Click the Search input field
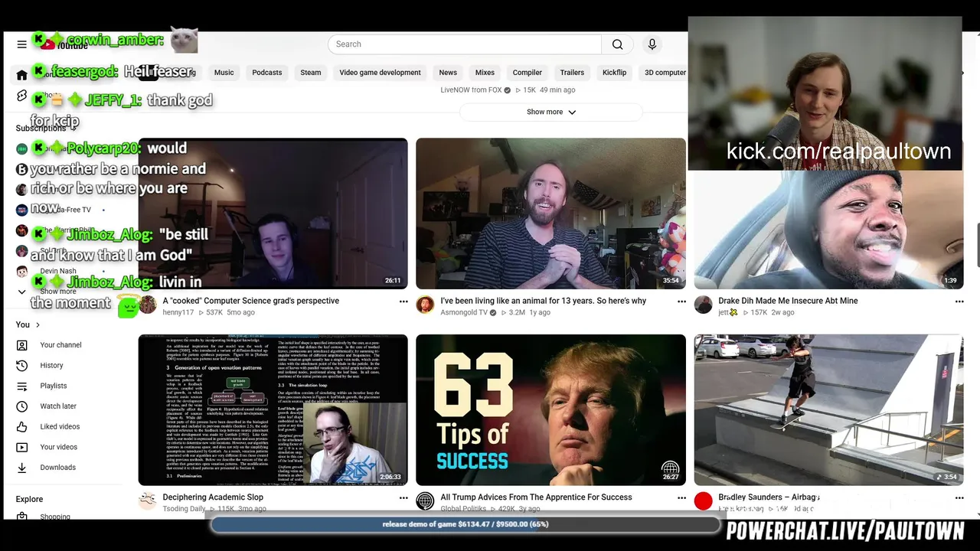The width and height of the screenshot is (980, 551). point(465,44)
